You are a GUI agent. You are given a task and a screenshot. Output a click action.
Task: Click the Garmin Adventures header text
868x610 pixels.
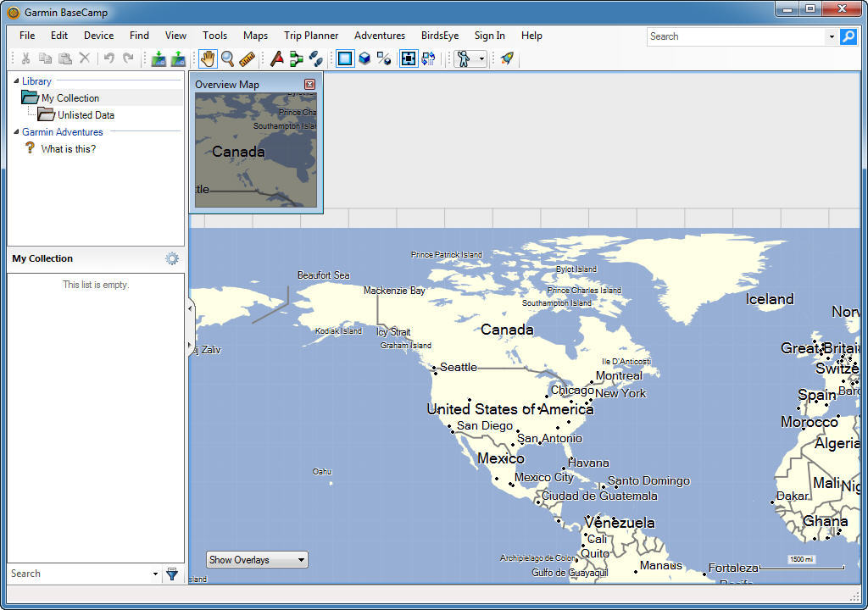click(63, 131)
